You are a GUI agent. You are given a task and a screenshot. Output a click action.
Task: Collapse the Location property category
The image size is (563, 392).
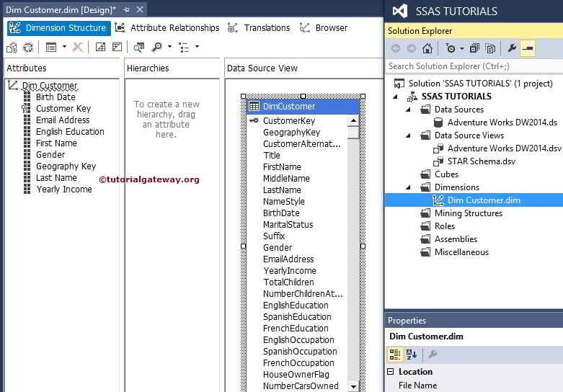coord(391,372)
